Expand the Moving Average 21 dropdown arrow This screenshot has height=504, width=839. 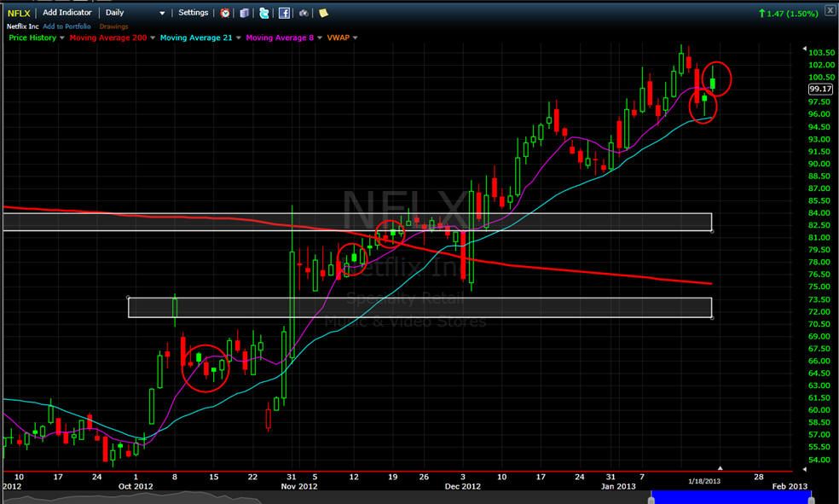pyautogui.click(x=238, y=38)
